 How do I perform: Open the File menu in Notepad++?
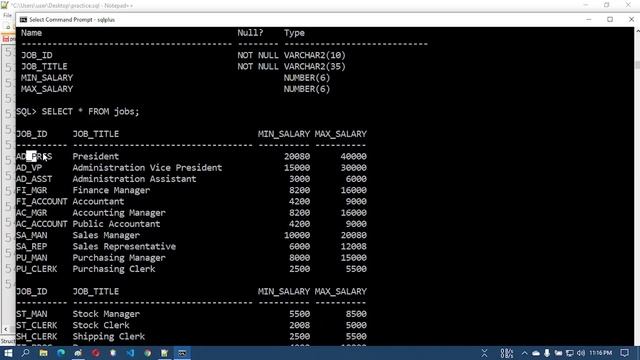click(x=7, y=15)
